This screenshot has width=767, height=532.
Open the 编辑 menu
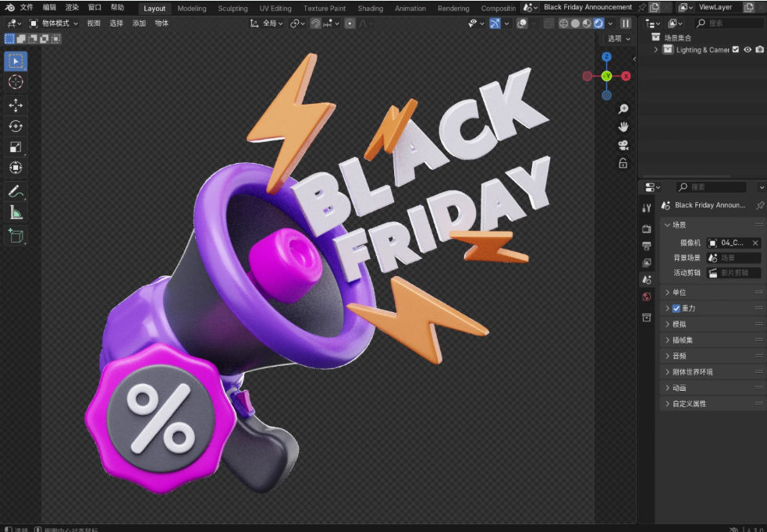49,7
